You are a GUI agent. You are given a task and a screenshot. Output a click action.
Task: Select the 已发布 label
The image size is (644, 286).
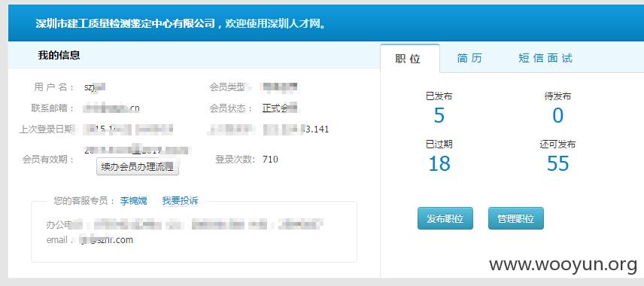point(439,96)
